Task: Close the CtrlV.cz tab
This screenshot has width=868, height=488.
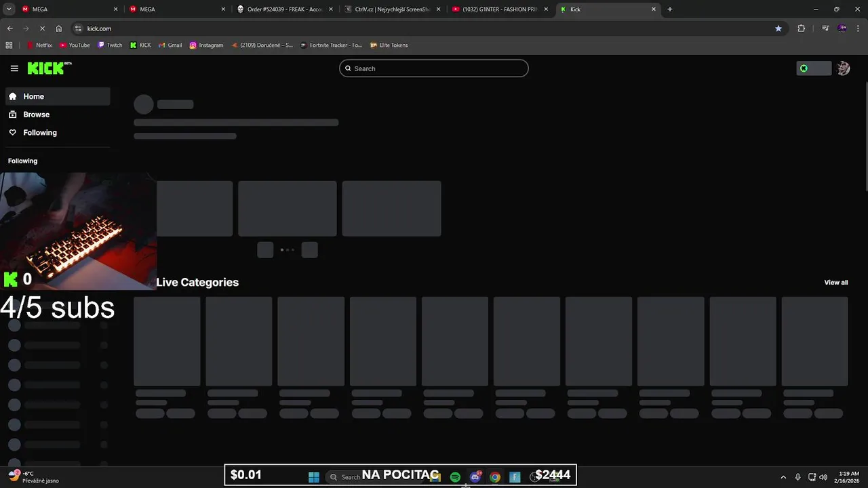Action: tap(439, 9)
